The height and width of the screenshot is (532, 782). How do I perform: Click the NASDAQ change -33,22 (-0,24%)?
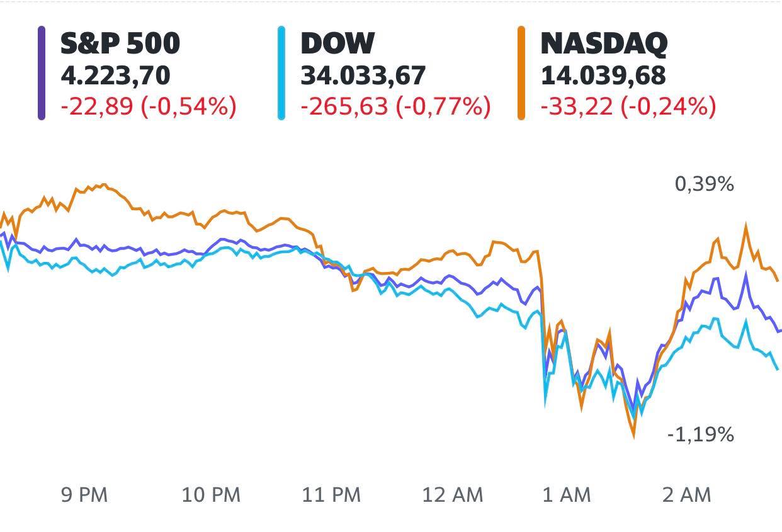click(x=628, y=106)
